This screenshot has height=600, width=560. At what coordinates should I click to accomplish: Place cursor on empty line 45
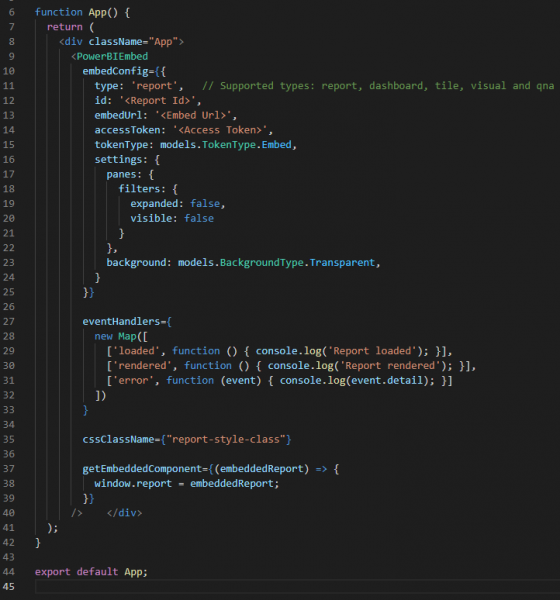[297, 587]
